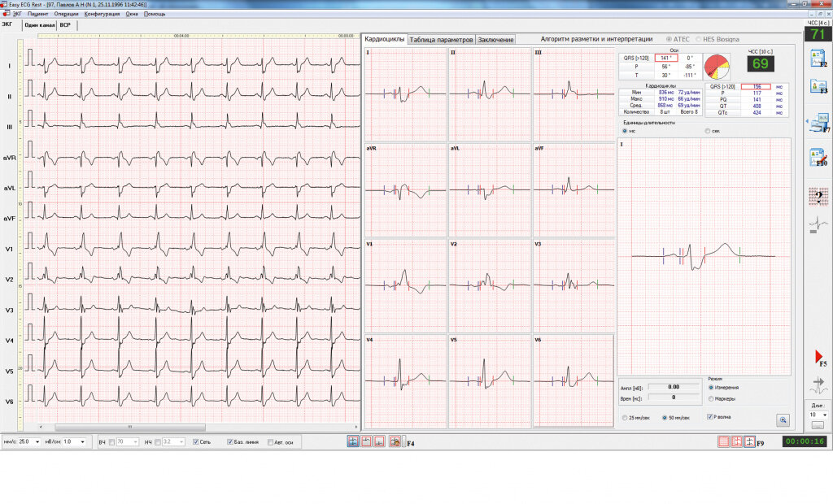Select the lead II cardiocycle thumbnail
This screenshot has height=504, width=833.
(x=489, y=94)
